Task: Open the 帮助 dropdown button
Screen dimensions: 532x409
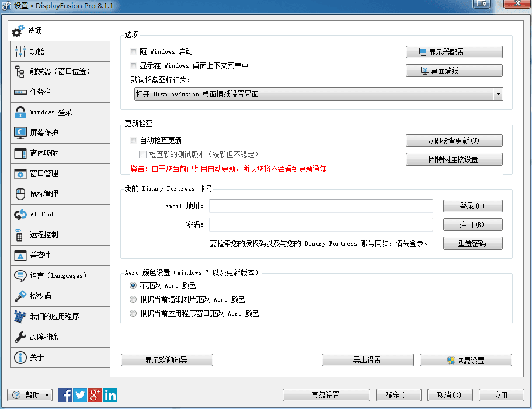Action: tap(30, 395)
